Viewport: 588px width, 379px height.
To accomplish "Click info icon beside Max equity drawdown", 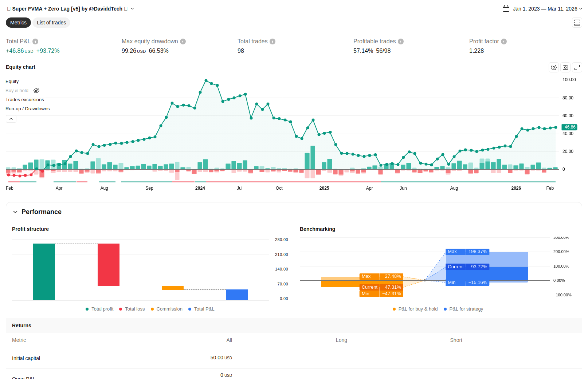I will coord(183,42).
